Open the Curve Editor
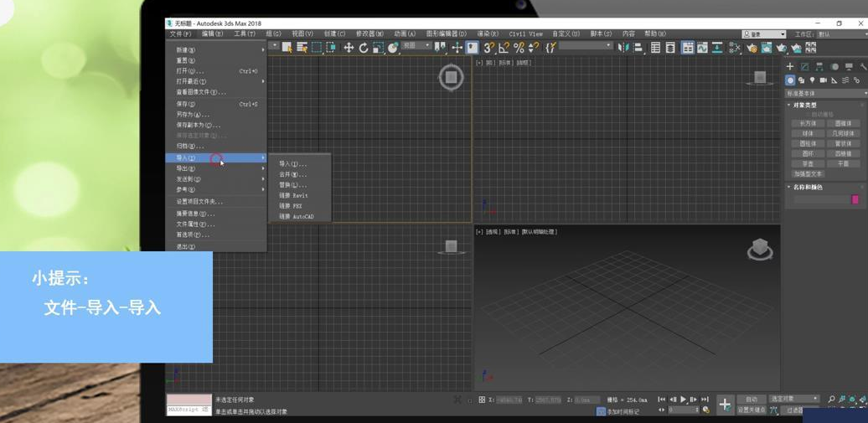The width and height of the screenshot is (868, 423). 702,48
